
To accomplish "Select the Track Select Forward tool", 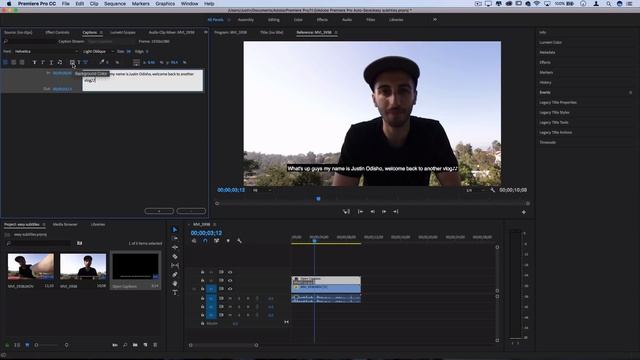I will [175, 239].
